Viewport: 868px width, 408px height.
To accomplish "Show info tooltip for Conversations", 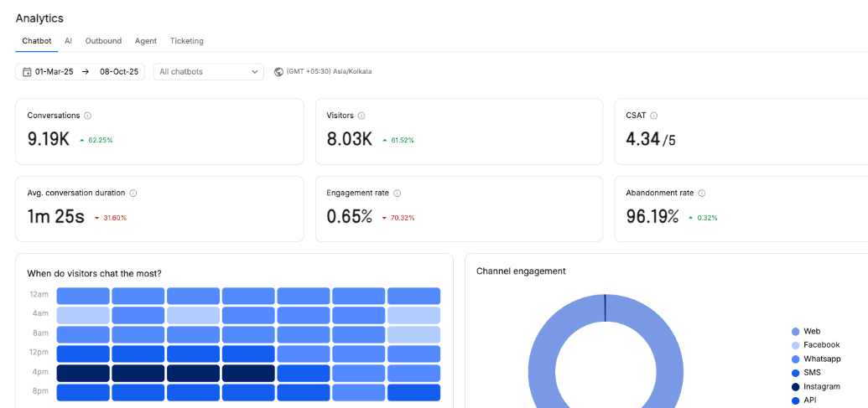I will (87, 116).
